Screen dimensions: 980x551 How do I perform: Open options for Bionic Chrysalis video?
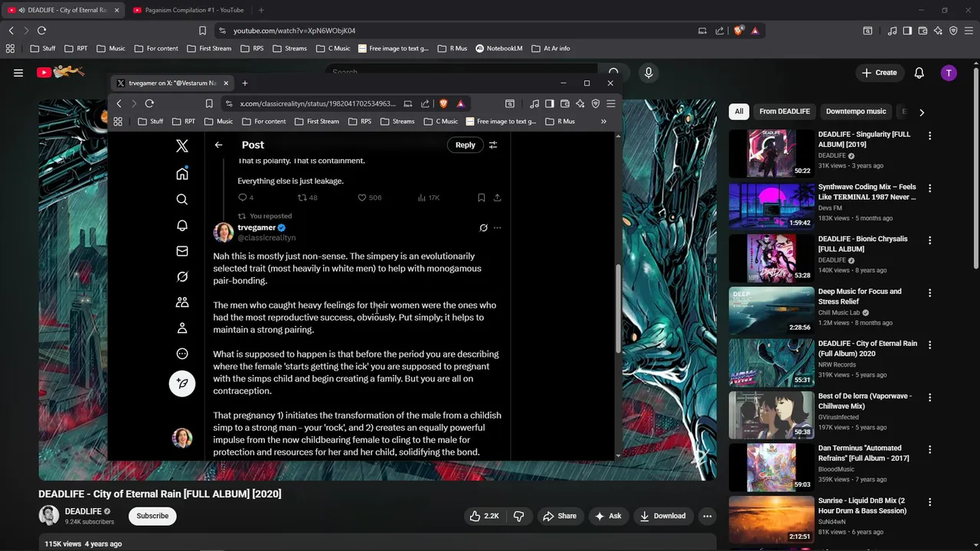pyautogui.click(x=930, y=240)
